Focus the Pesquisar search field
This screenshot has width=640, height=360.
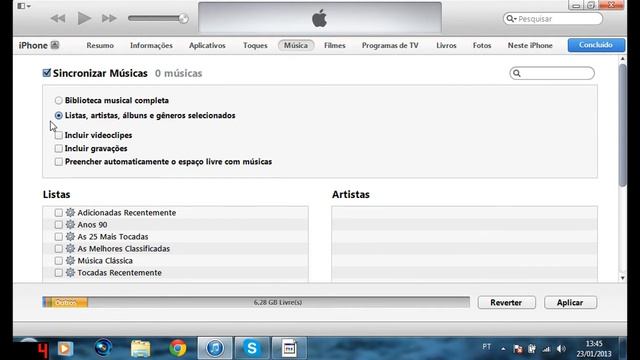553,19
